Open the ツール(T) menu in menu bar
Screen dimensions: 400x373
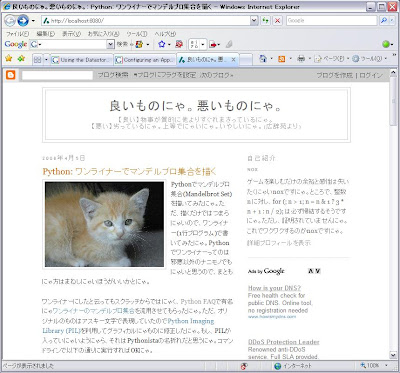pyautogui.click(x=137, y=34)
